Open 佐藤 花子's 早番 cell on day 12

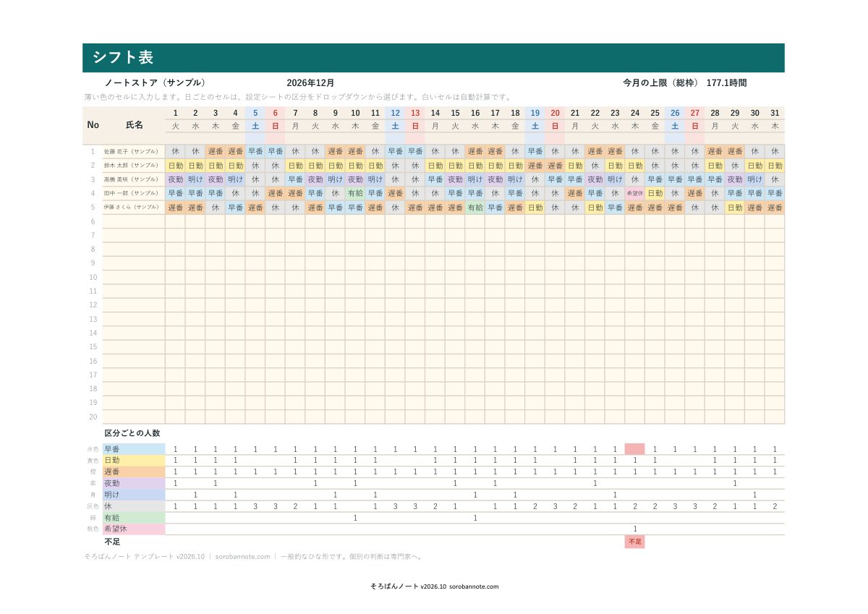[395, 152]
